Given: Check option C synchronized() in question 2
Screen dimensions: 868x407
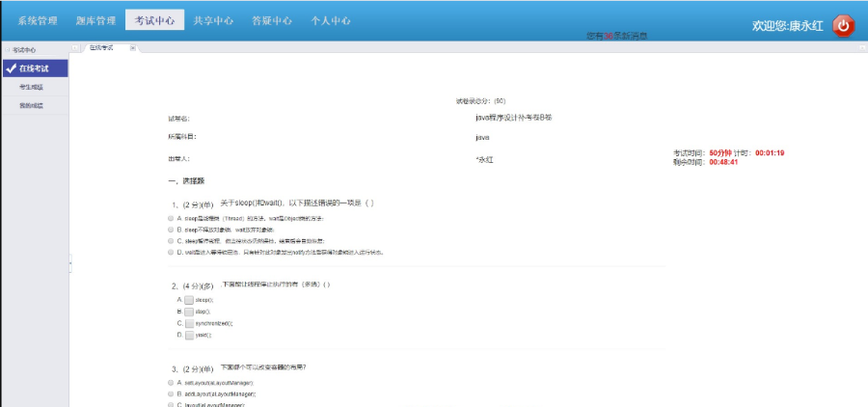Looking at the screenshot, I should 189,323.
